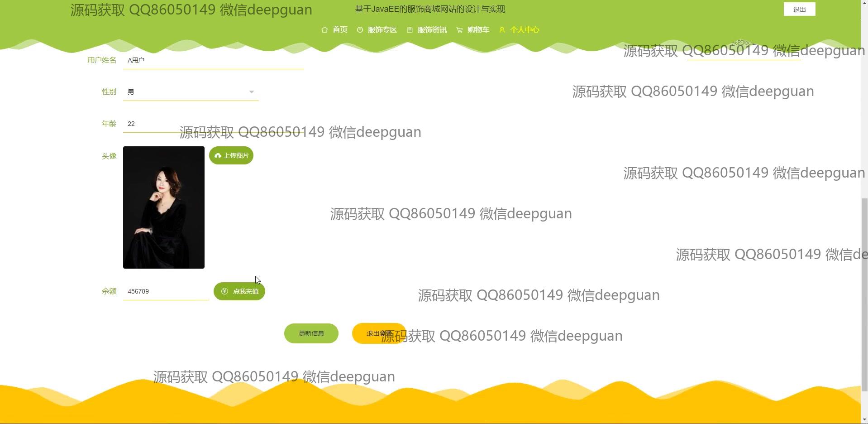Focus the 年龄 field containing 22
The image size is (868, 424).
pos(149,124)
